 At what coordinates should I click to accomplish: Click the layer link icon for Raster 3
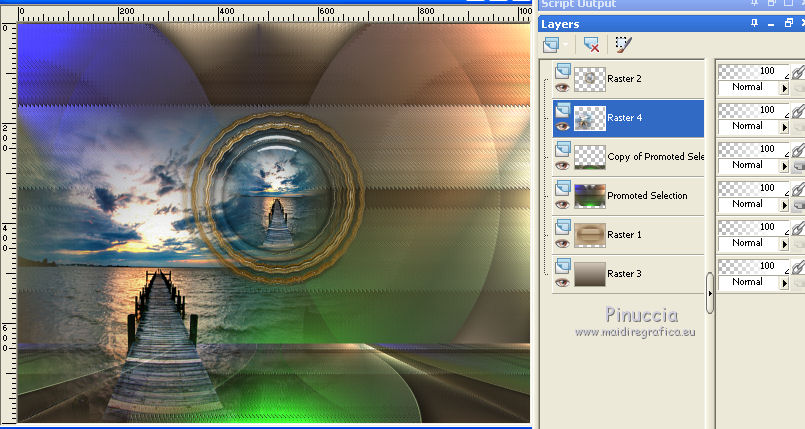[798, 267]
